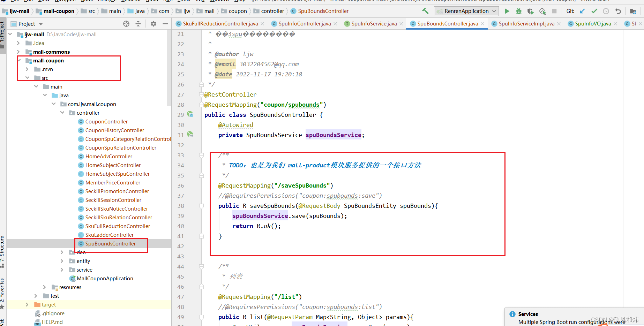Show Git history clock icon

coord(606,11)
